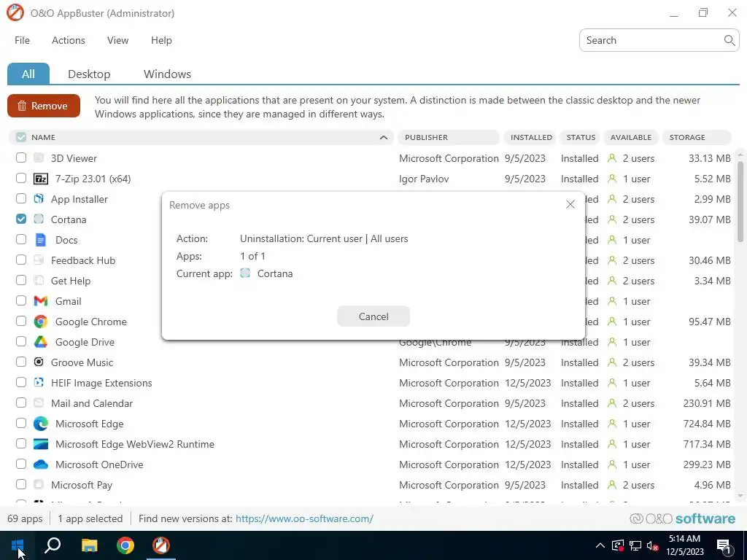
Task: Click the user icon in Microsoft Pay row
Action: point(612,485)
